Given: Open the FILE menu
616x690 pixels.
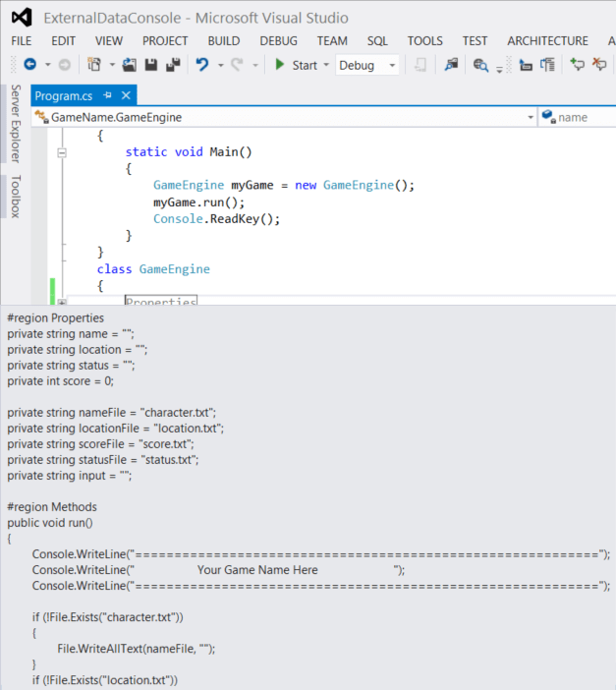Looking at the screenshot, I should pos(21,41).
